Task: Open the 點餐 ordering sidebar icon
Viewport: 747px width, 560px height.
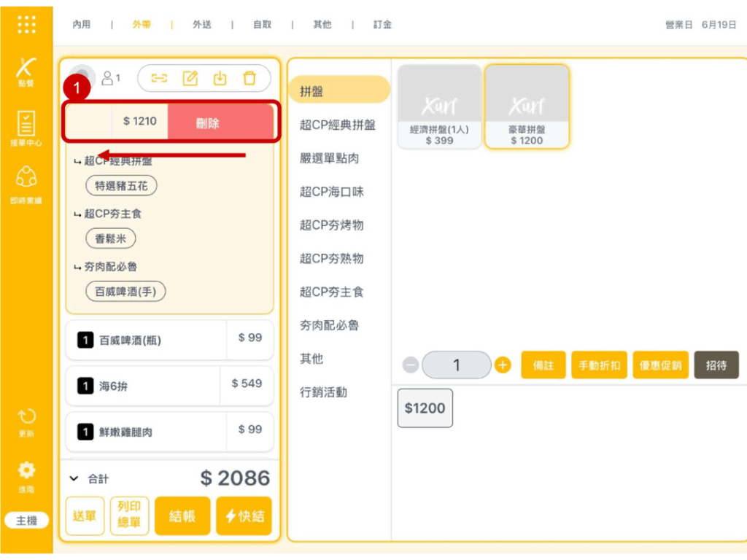Action: pyautogui.click(x=26, y=71)
